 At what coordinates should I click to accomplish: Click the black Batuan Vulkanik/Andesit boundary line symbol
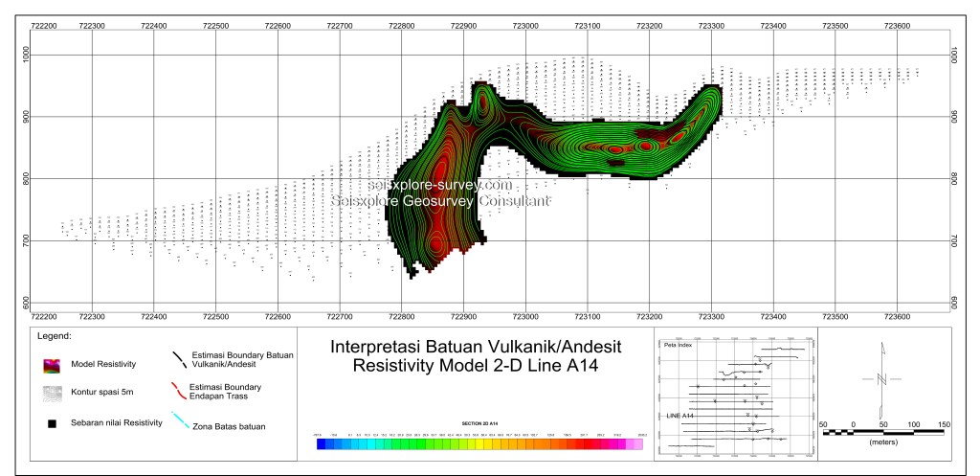coord(180,359)
